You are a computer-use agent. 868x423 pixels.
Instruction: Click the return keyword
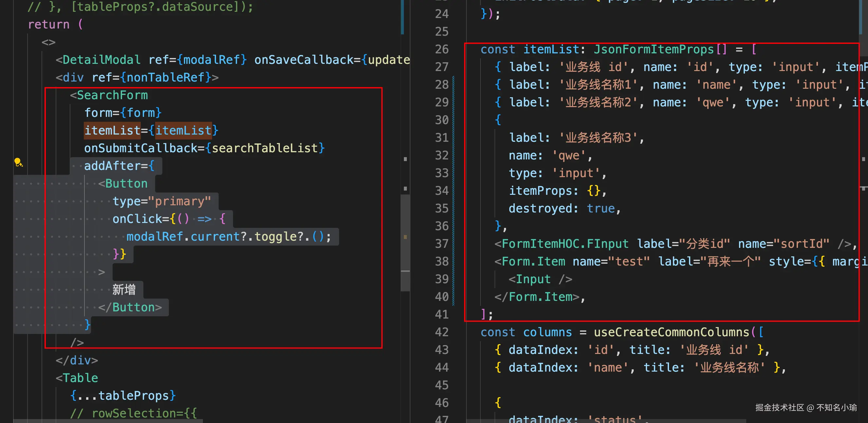coord(48,25)
